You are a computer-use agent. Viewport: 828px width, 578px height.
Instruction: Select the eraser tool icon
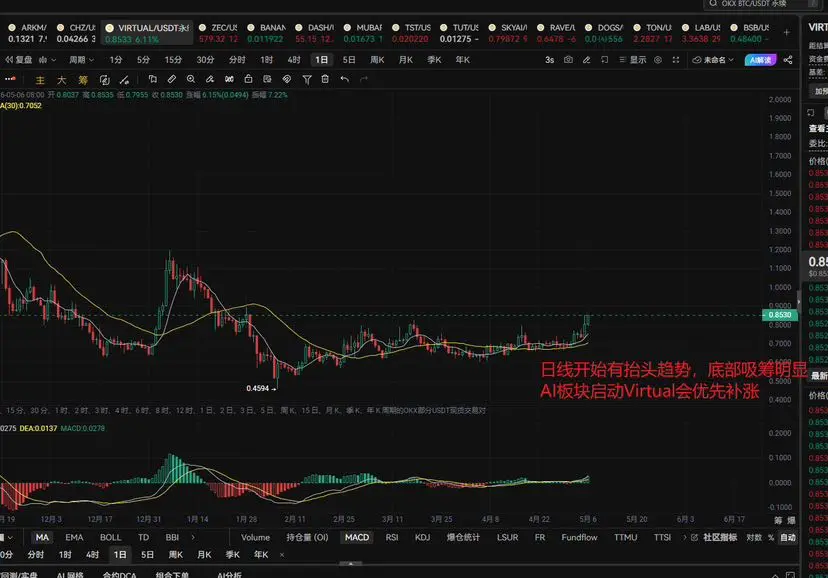tap(210, 79)
